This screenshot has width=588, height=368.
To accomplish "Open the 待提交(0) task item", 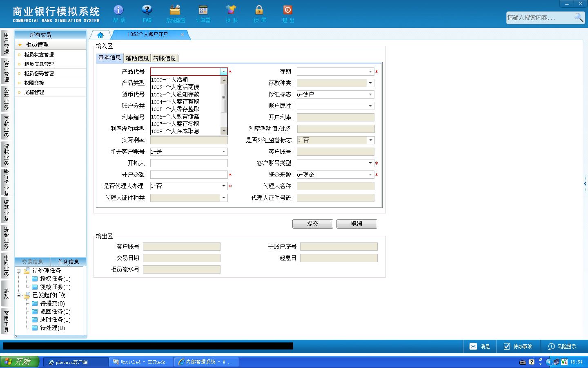I will 52,303.
